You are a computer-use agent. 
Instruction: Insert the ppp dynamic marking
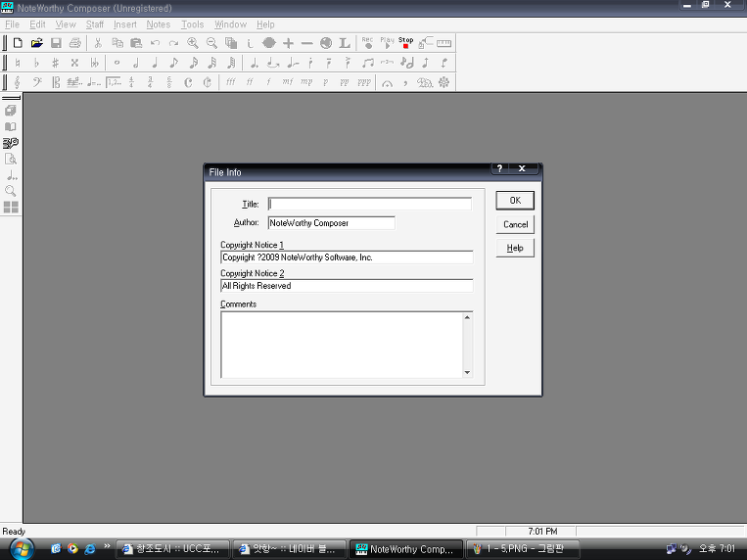(364, 82)
